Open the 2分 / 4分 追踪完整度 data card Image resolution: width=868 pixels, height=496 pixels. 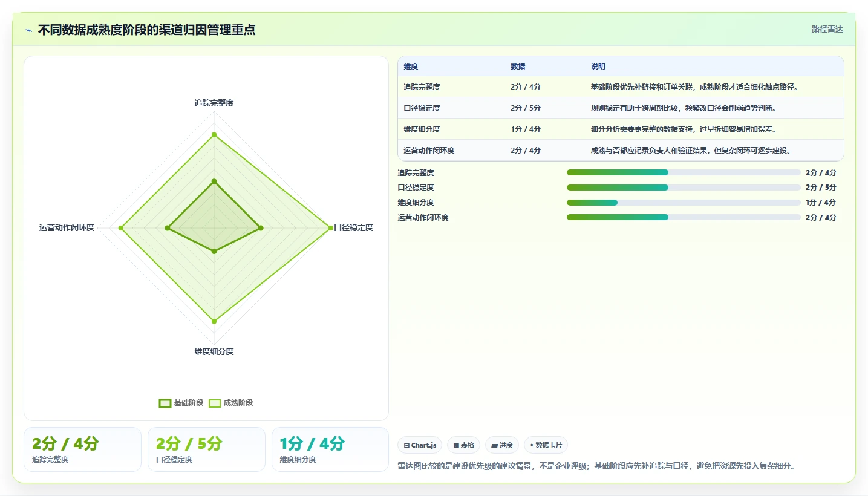[82, 449]
